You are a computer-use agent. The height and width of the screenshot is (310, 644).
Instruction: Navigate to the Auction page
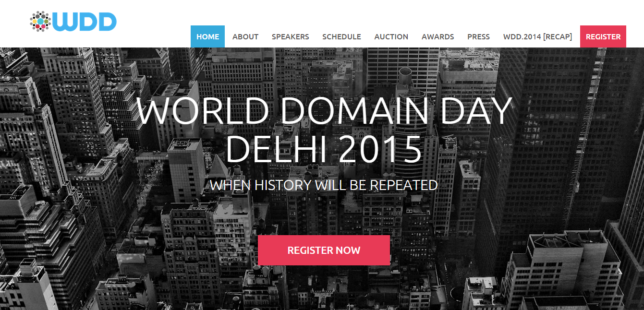(x=391, y=36)
